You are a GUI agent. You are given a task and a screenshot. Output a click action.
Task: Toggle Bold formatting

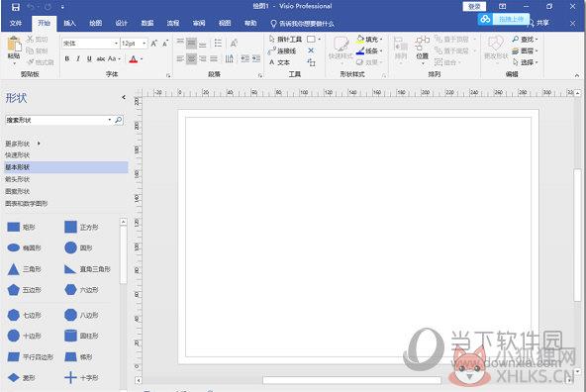tap(67, 58)
